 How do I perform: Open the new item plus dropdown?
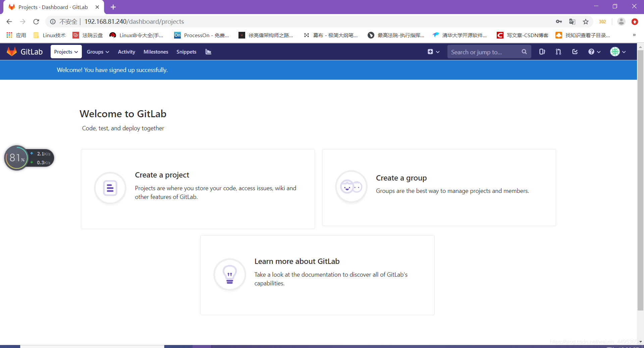coord(433,52)
